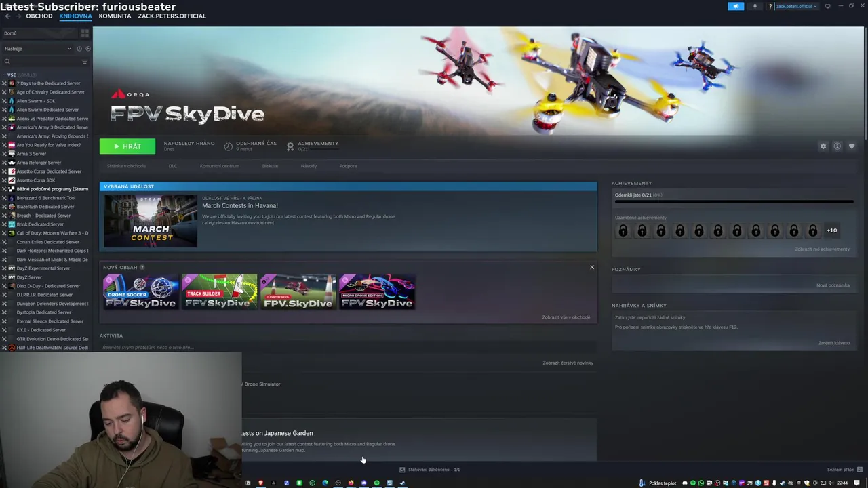Open ACHIEVEMENTY trophy stat in header
This screenshot has width=868, height=488.
[x=313, y=146]
